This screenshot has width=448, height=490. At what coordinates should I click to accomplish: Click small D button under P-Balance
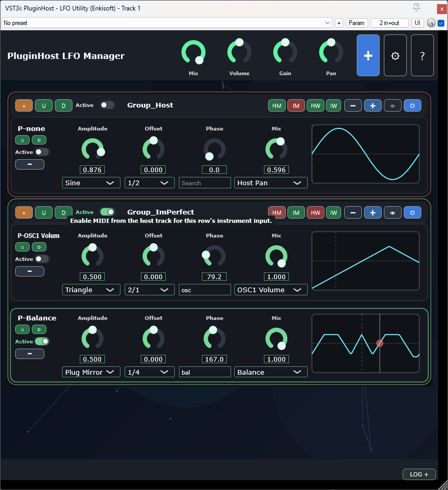39,329
